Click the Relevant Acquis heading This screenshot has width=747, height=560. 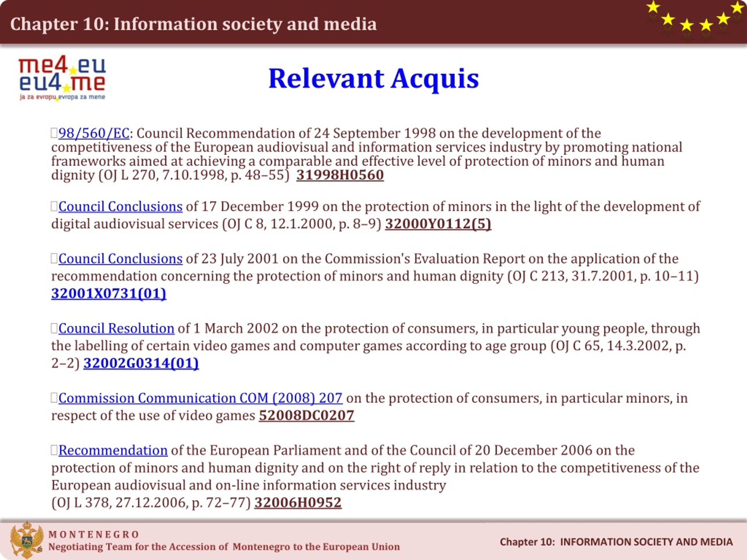pyautogui.click(x=373, y=79)
